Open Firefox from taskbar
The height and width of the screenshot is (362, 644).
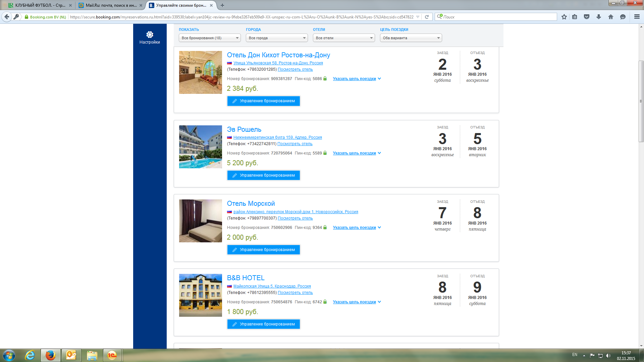[x=51, y=355]
